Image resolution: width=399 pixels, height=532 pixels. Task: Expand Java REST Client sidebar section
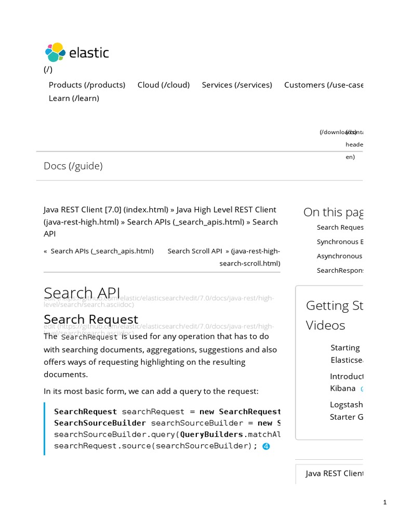point(334,473)
